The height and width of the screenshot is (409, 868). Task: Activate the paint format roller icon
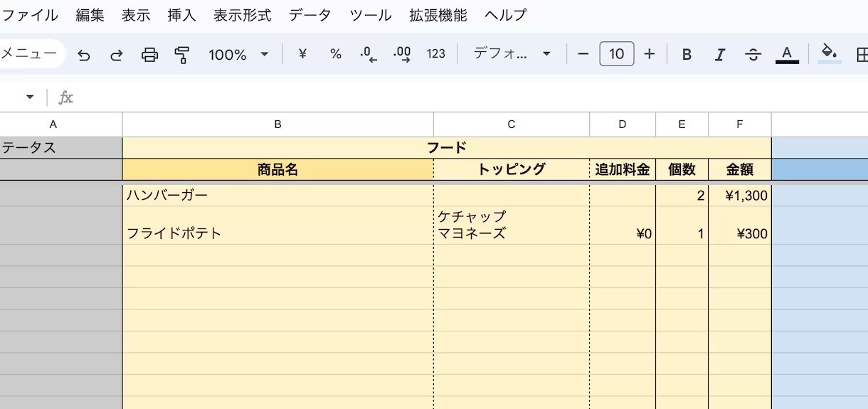182,55
